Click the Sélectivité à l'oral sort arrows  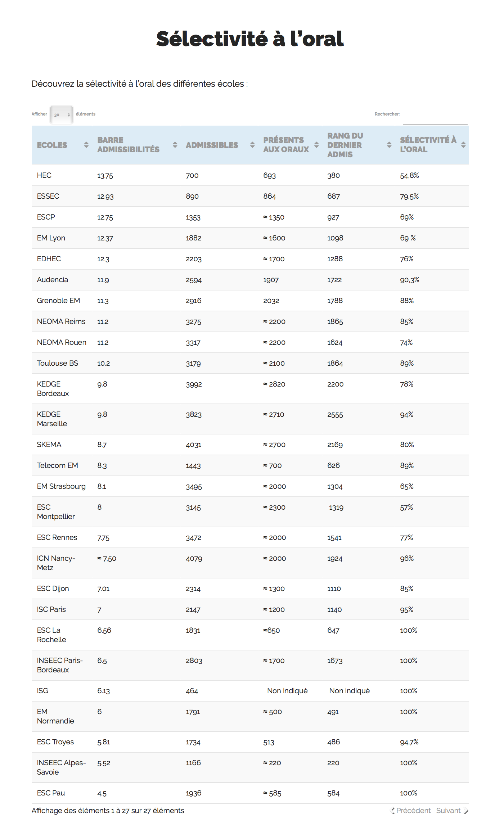tap(463, 145)
